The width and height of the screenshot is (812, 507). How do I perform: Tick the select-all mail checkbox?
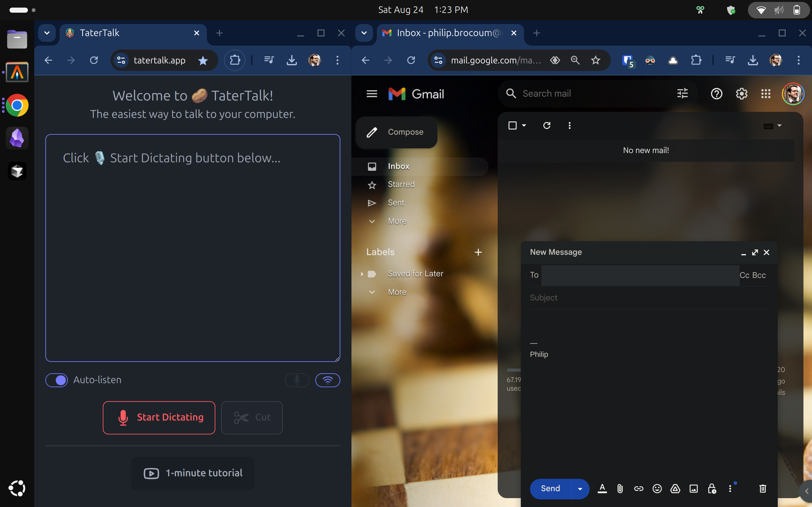pyautogui.click(x=512, y=125)
